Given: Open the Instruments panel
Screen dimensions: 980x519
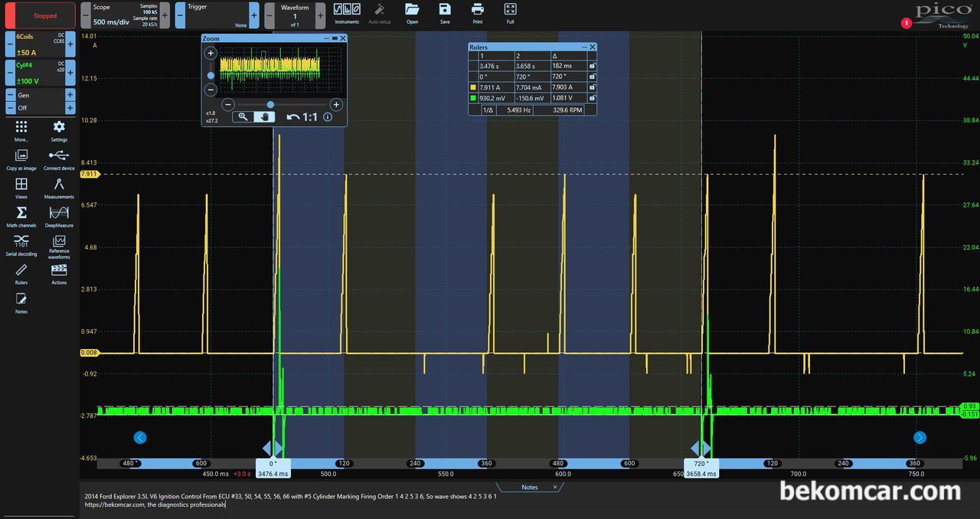Looking at the screenshot, I should point(347,12).
